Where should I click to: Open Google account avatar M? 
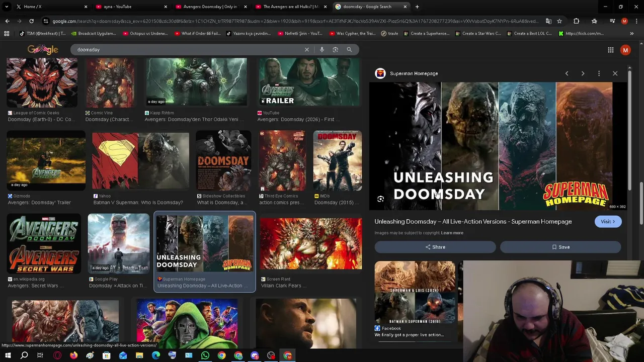coord(625,50)
